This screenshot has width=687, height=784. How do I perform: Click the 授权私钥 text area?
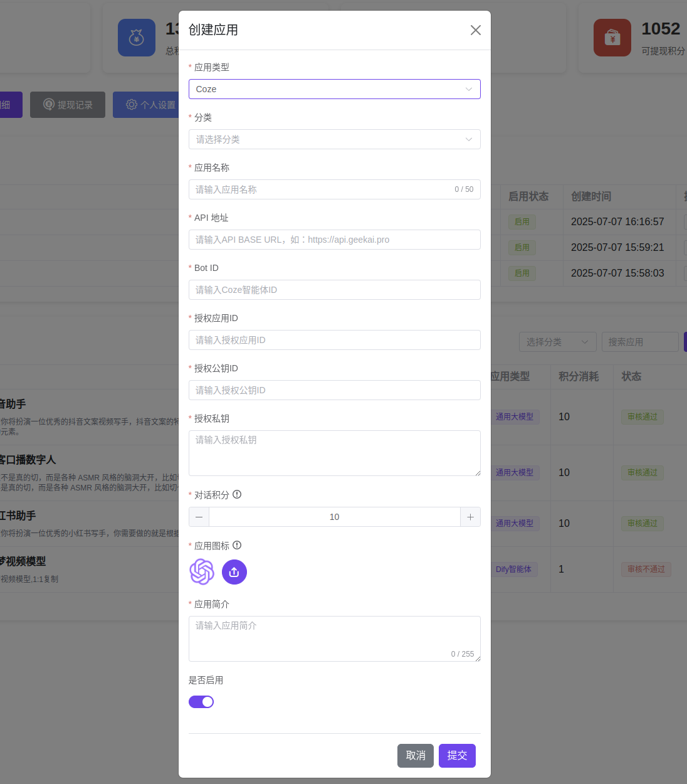334,453
